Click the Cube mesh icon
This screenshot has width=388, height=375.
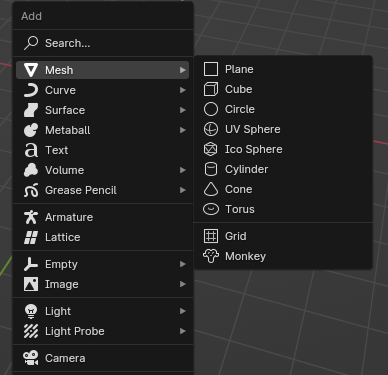211,89
